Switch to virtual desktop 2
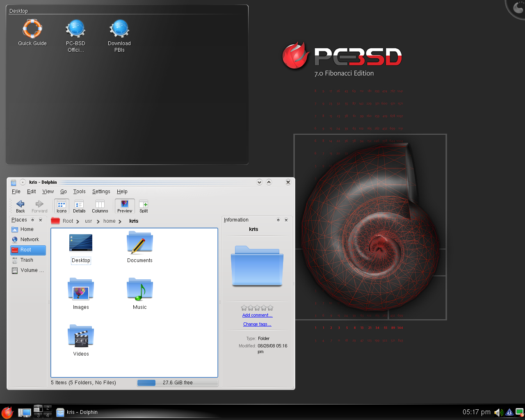The height and width of the screenshot is (420, 525). click(48, 408)
